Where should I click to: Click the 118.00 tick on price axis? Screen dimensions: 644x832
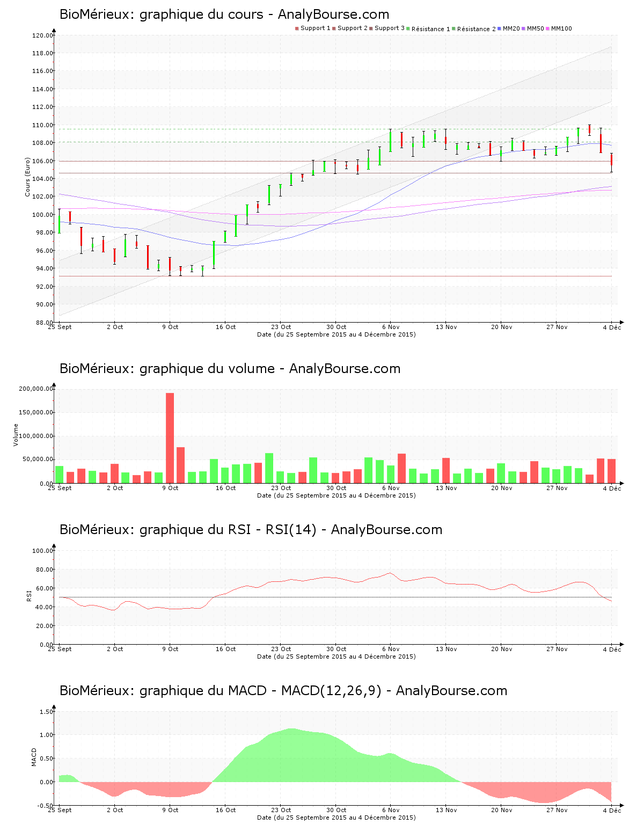(42, 53)
